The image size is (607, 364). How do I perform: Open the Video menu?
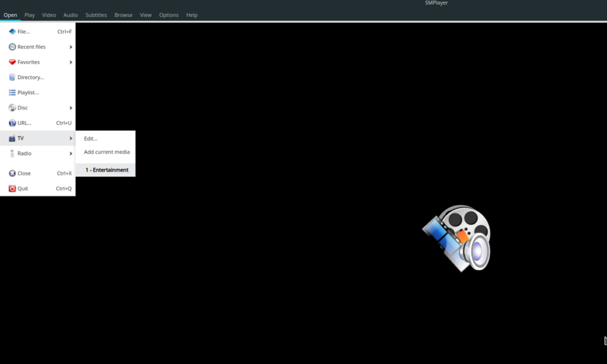[x=49, y=15]
